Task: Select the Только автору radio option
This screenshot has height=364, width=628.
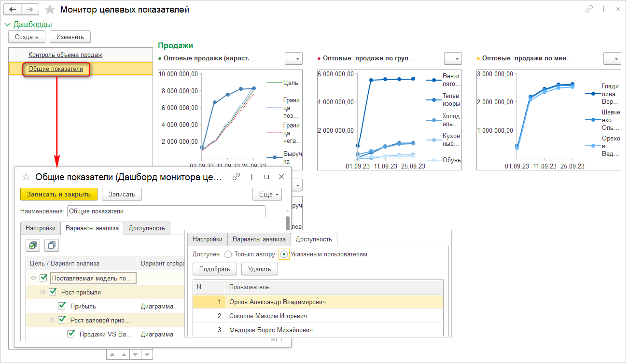Action: (228, 254)
